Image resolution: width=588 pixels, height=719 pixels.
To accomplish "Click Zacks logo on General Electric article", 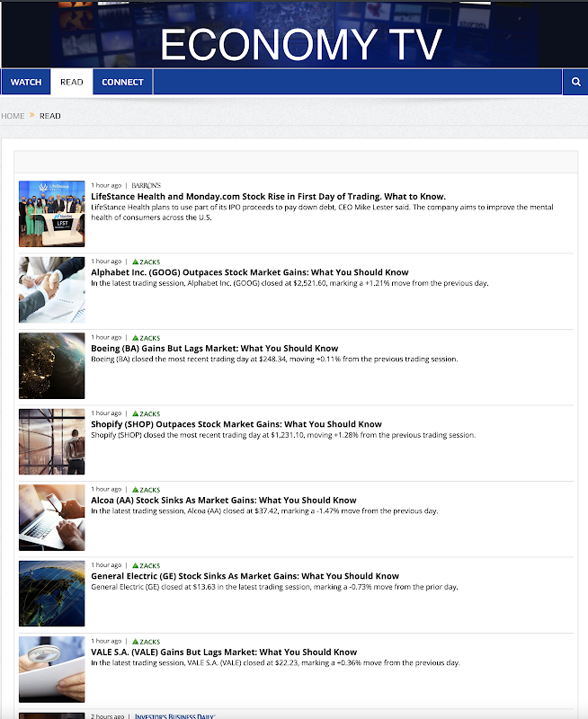I will pos(146,565).
